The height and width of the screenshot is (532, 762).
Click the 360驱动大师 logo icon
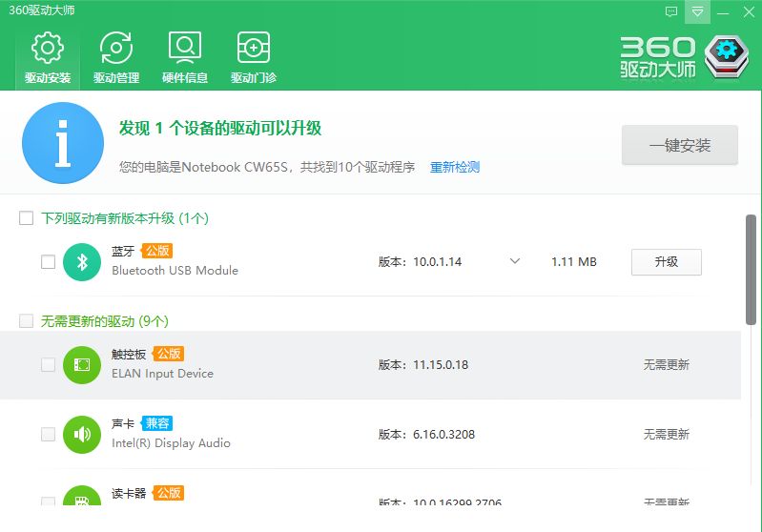coord(727,57)
